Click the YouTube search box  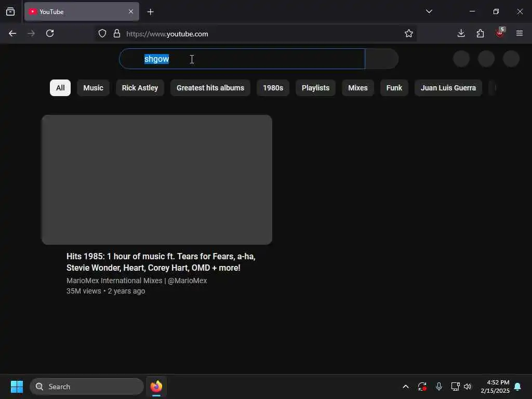coord(242,59)
